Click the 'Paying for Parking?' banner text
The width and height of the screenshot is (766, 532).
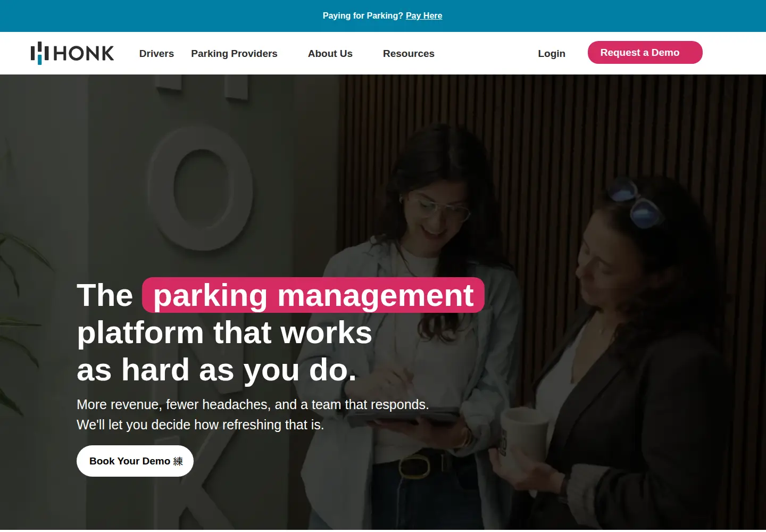[363, 16]
